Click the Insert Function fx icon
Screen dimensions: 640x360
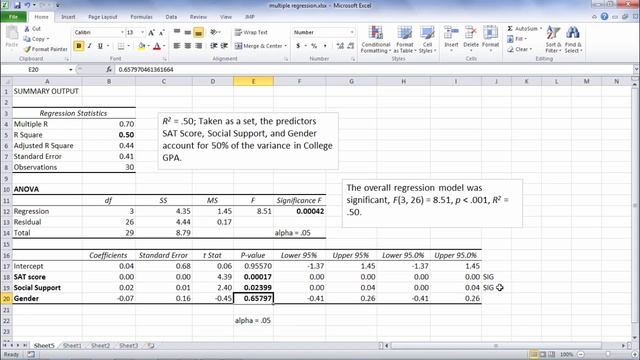coord(109,69)
